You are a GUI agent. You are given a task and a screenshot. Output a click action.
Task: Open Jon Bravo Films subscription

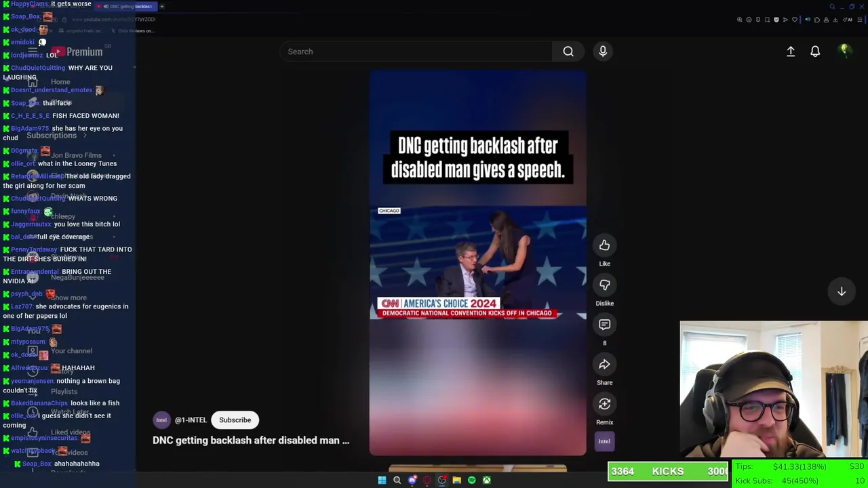[x=76, y=155]
